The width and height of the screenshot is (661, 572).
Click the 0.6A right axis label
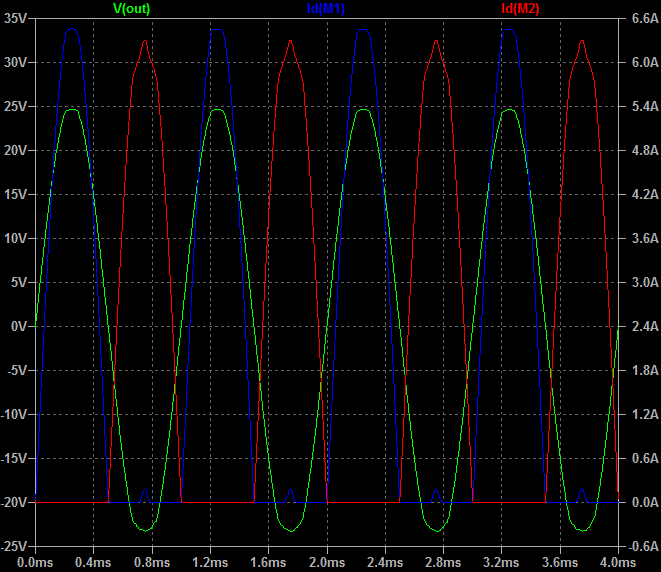coord(645,458)
